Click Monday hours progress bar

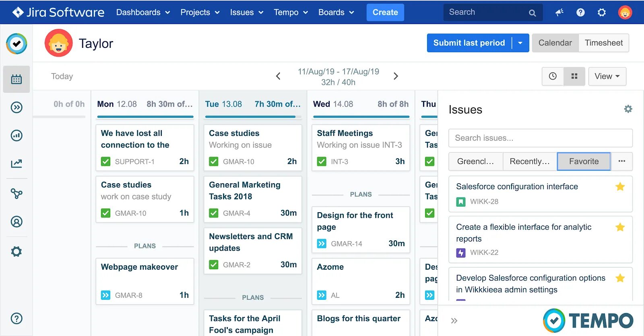point(145,117)
